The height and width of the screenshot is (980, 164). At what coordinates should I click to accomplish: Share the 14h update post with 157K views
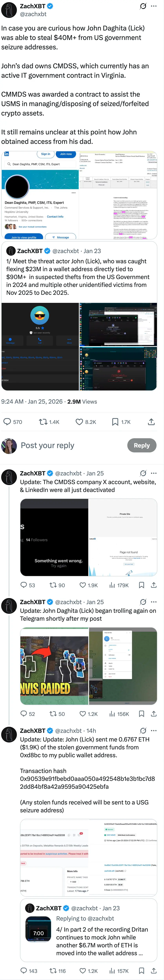point(154,970)
